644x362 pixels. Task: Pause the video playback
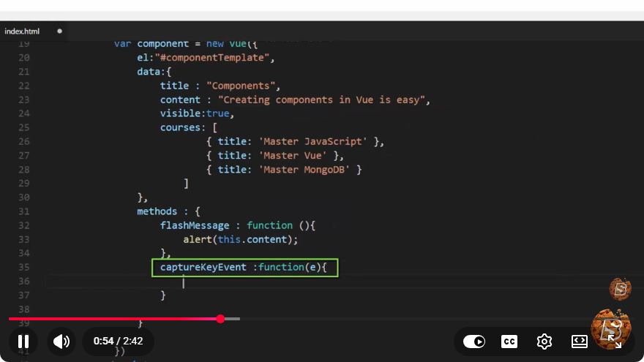23,341
